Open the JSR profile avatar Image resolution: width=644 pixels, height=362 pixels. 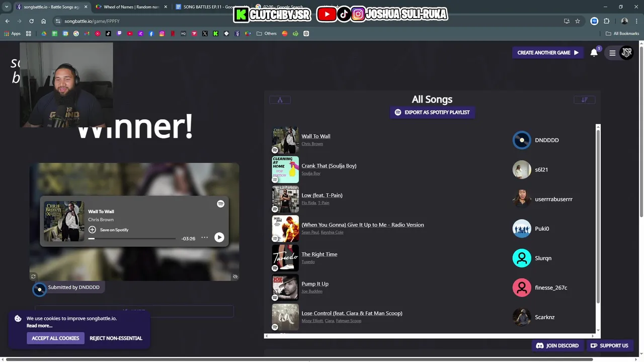[626, 52]
